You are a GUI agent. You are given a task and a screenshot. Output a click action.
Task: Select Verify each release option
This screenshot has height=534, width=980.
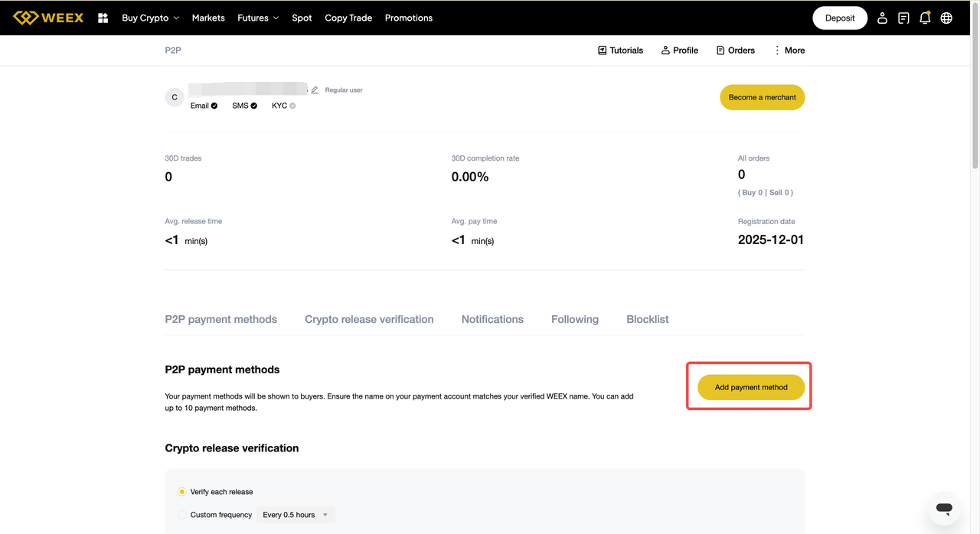coord(182,492)
